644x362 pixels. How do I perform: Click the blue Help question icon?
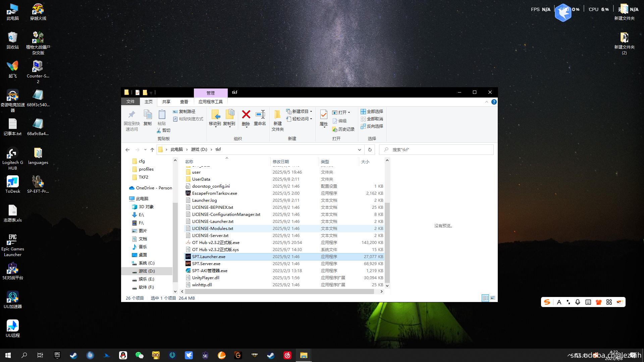pyautogui.click(x=494, y=102)
